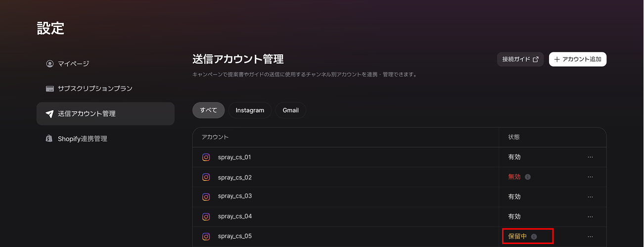Click the アカウント column header

215,137
